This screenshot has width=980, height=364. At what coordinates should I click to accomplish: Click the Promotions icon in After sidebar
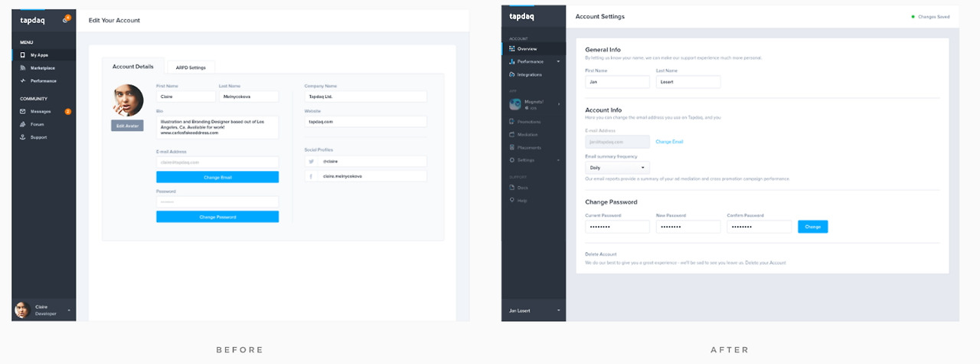tap(512, 121)
